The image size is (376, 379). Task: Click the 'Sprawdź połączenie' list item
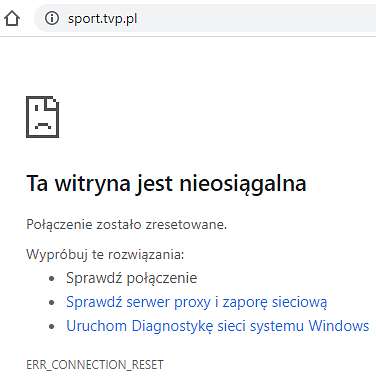point(132,278)
